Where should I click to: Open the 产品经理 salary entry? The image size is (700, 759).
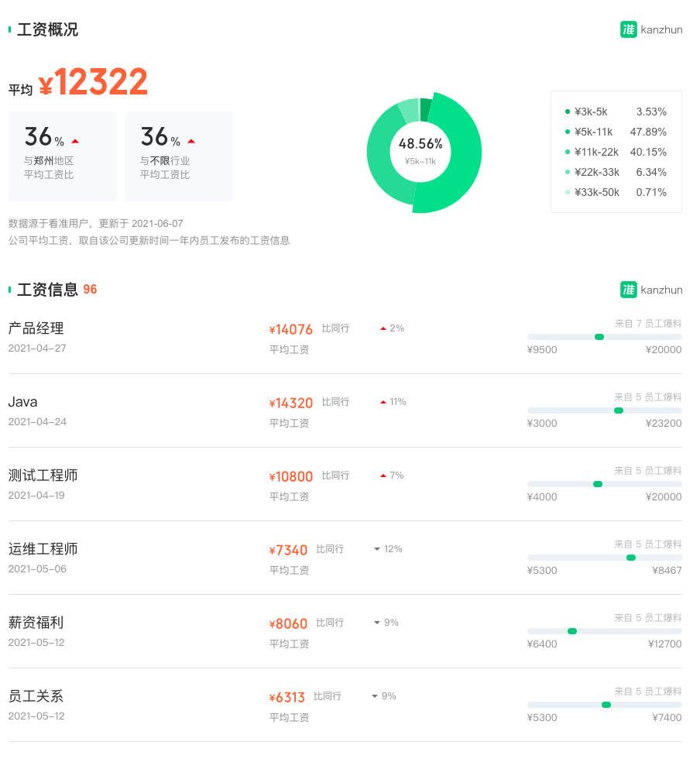(345, 338)
